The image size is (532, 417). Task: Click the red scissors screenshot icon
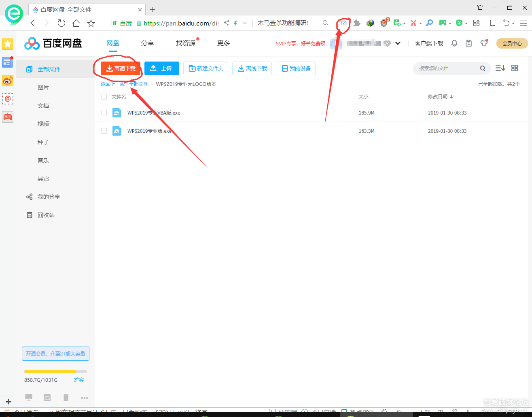click(x=413, y=23)
